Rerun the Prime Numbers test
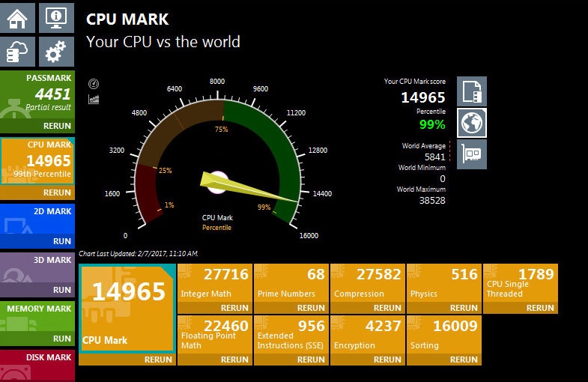This screenshot has width=588, height=382. coord(311,308)
